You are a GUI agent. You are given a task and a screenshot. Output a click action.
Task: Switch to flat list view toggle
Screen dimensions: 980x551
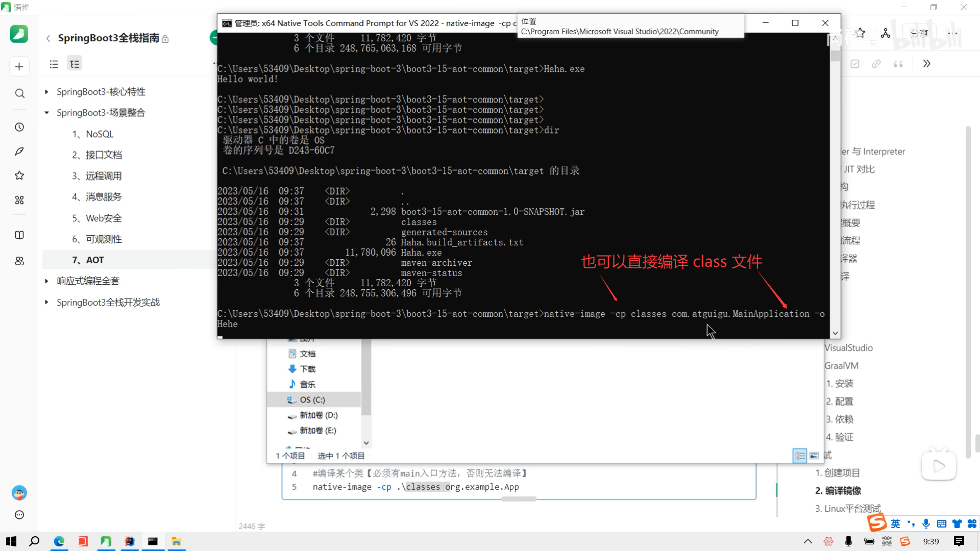[x=54, y=64]
